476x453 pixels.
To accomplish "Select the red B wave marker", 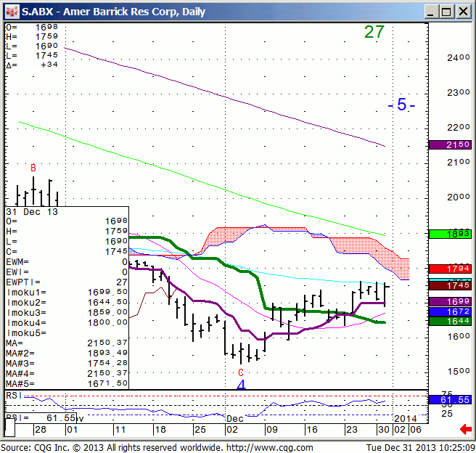I will click(x=33, y=168).
